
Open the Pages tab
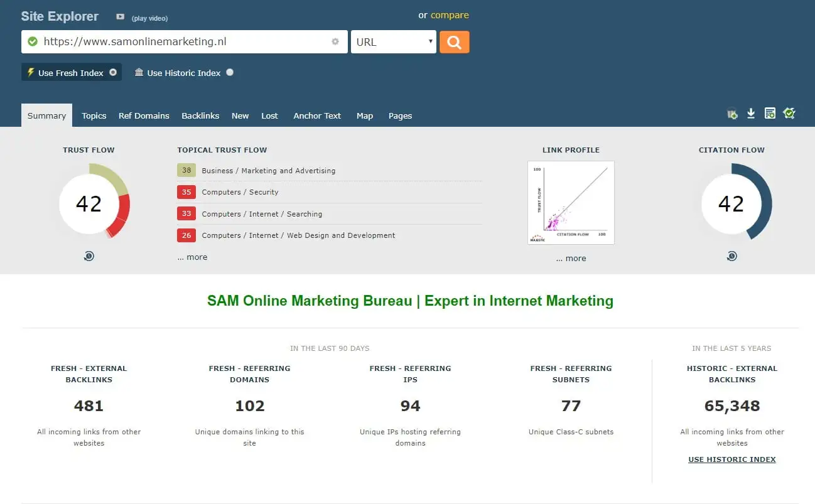click(x=400, y=115)
